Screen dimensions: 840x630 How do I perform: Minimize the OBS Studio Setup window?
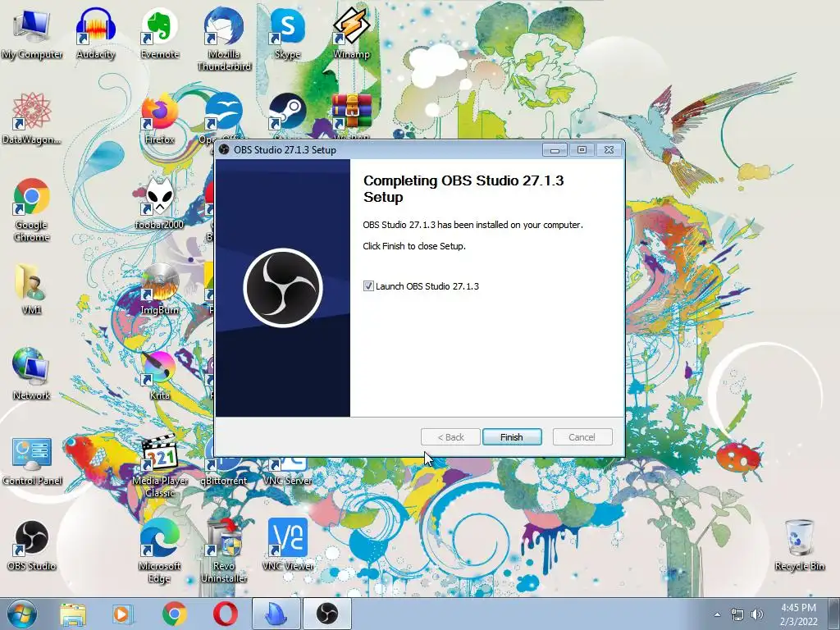(555, 150)
